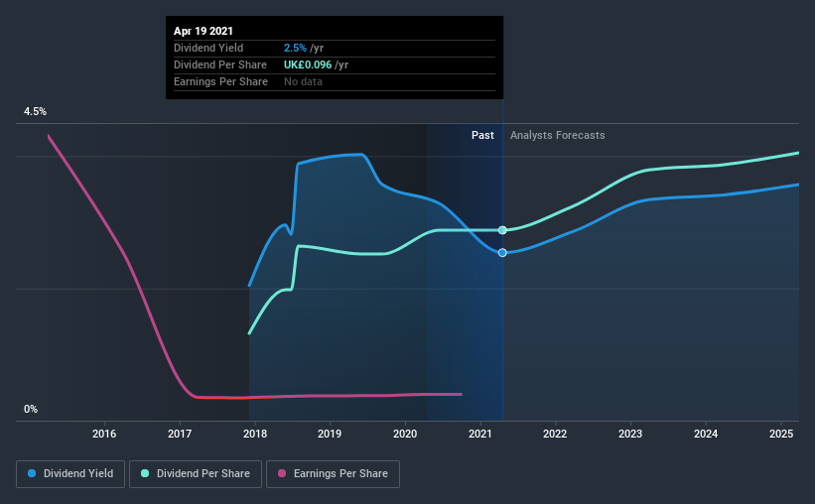Viewport: 815px width, 504px height.
Task: Click the 2024 x-axis label
Action: click(706, 434)
